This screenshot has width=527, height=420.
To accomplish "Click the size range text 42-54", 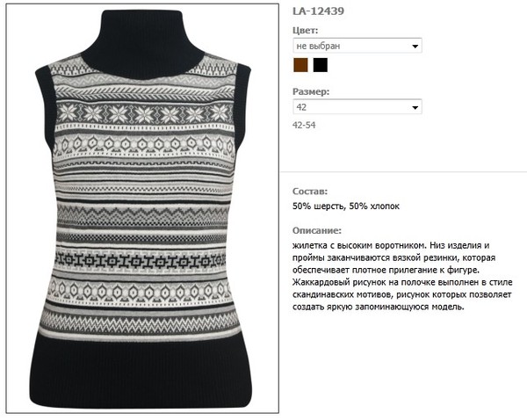I will pyautogui.click(x=304, y=125).
